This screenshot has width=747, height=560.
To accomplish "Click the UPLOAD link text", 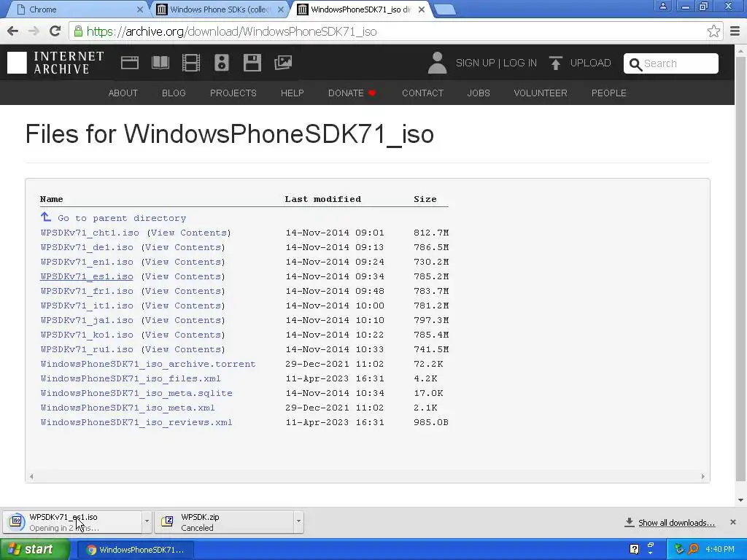I will 590,63.
